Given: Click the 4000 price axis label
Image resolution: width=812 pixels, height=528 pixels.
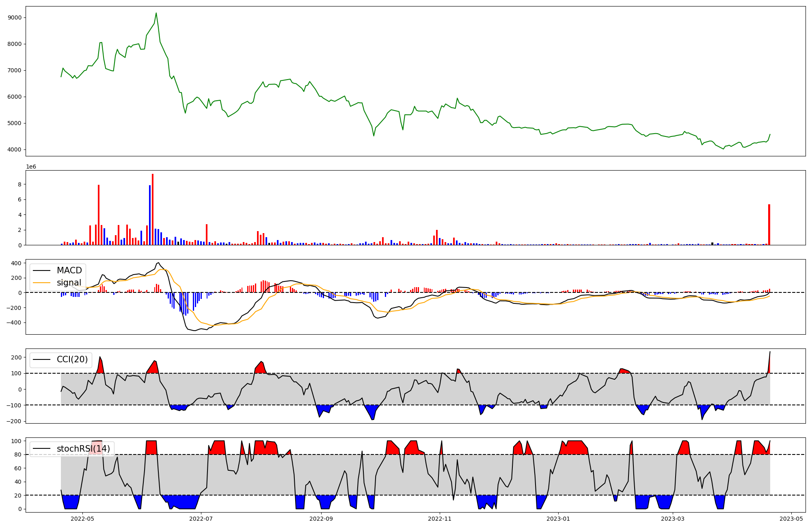Looking at the screenshot, I should [15, 150].
